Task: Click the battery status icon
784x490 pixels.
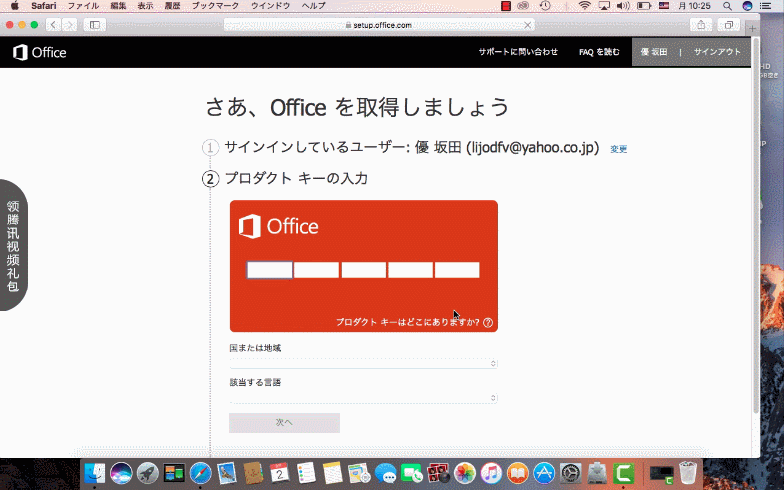Action: [644, 6]
